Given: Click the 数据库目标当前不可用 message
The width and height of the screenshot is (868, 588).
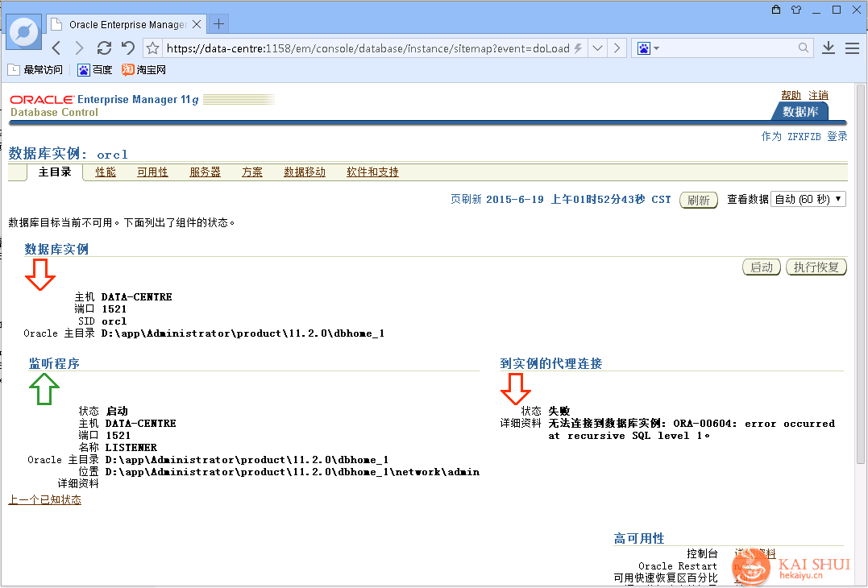Looking at the screenshot, I should click(122, 223).
